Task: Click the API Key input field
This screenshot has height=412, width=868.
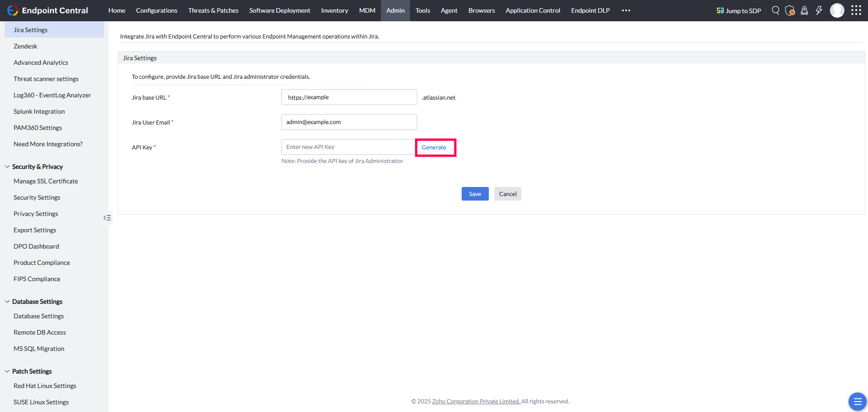Action: 348,147
